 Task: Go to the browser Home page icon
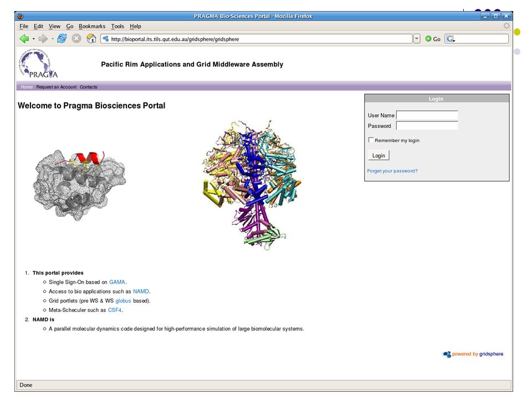[x=91, y=39]
